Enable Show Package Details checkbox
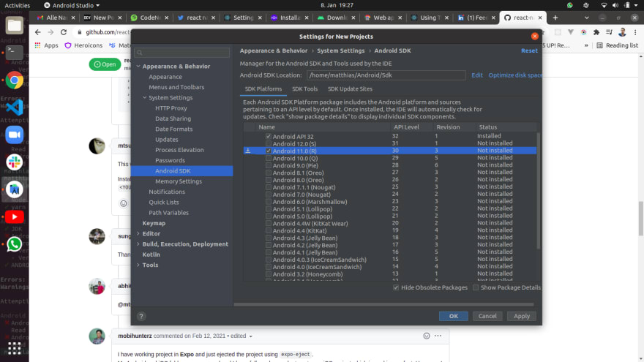This screenshot has width=644, height=362. tap(476, 287)
